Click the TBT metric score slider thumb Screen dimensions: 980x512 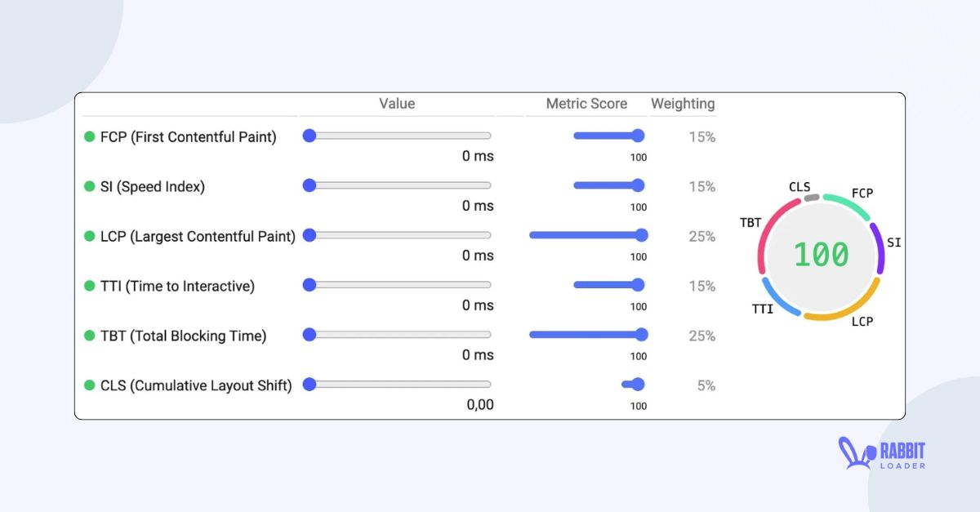[x=642, y=334]
